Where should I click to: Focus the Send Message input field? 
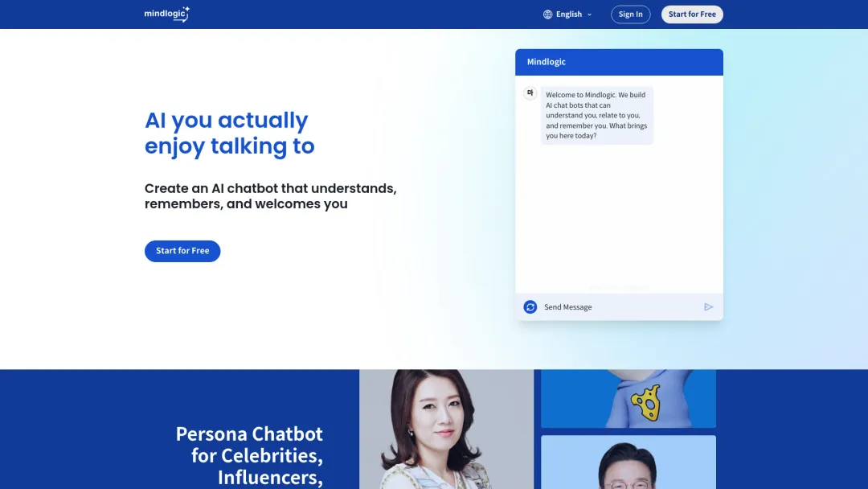point(620,306)
